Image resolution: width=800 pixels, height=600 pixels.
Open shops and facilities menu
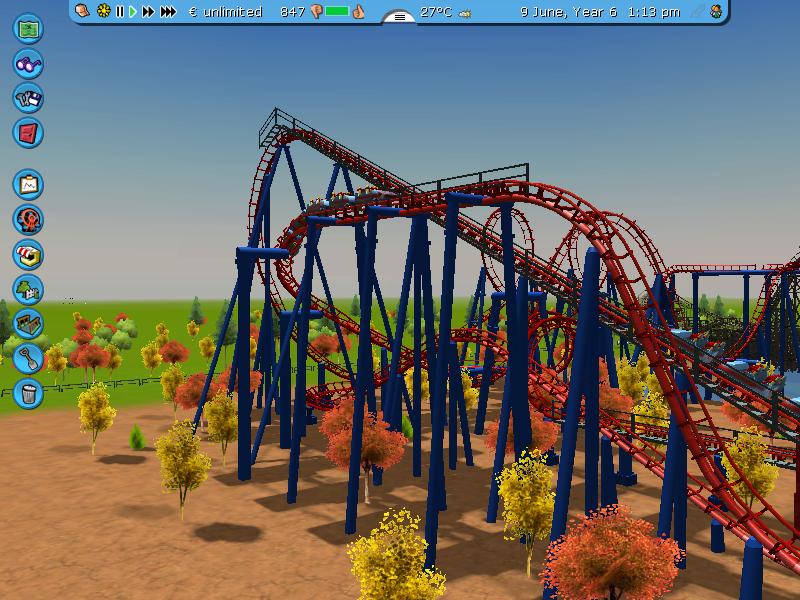pyautogui.click(x=28, y=254)
